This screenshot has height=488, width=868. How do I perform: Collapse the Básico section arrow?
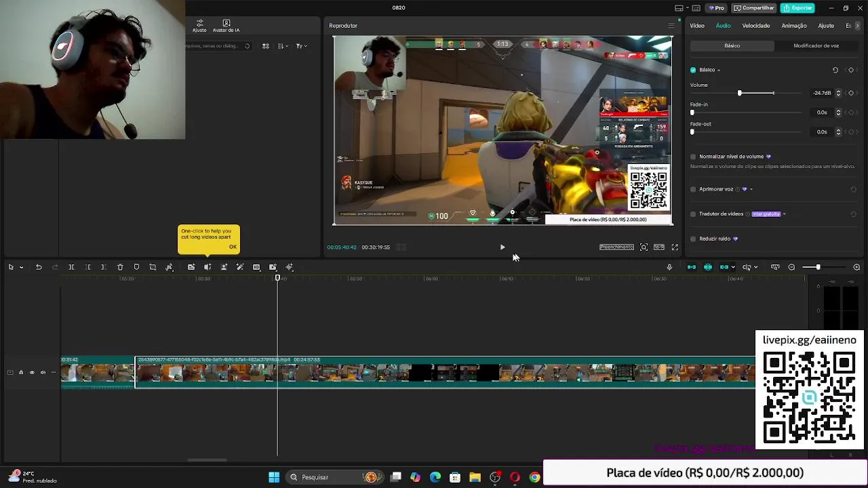point(719,70)
